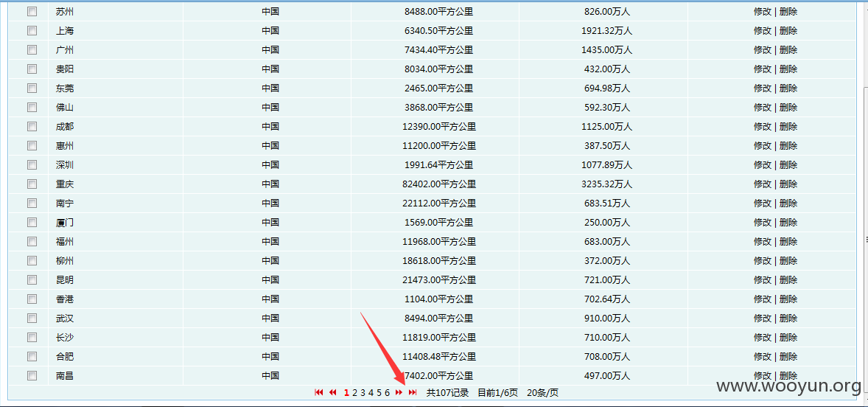The height and width of the screenshot is (407, 868).
Task: Click the population value 1921.32万人
Action: 606,31
